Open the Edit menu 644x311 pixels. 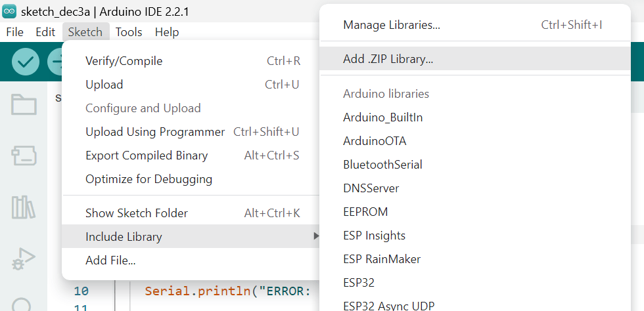pos(45,32)
